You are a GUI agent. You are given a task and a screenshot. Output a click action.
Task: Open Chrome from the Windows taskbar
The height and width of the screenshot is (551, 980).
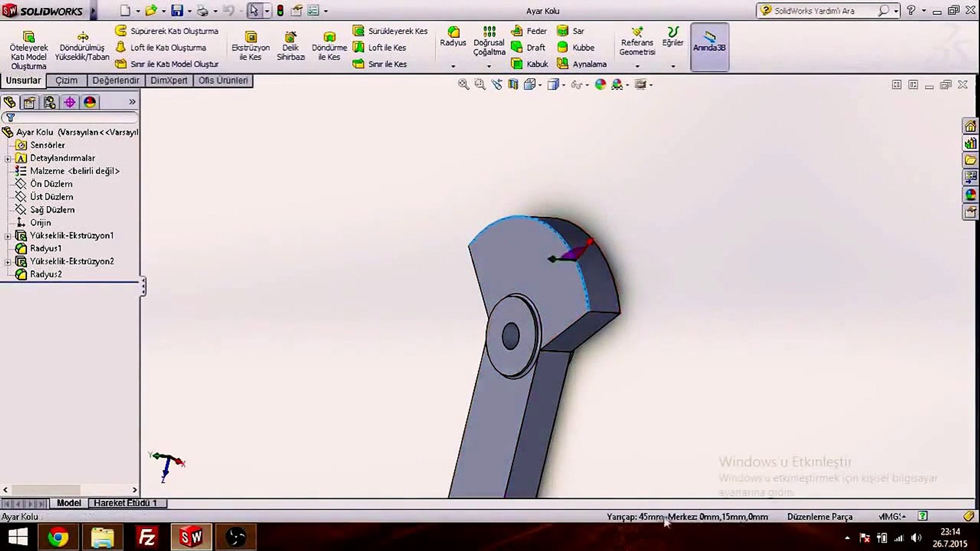point(58,537)
